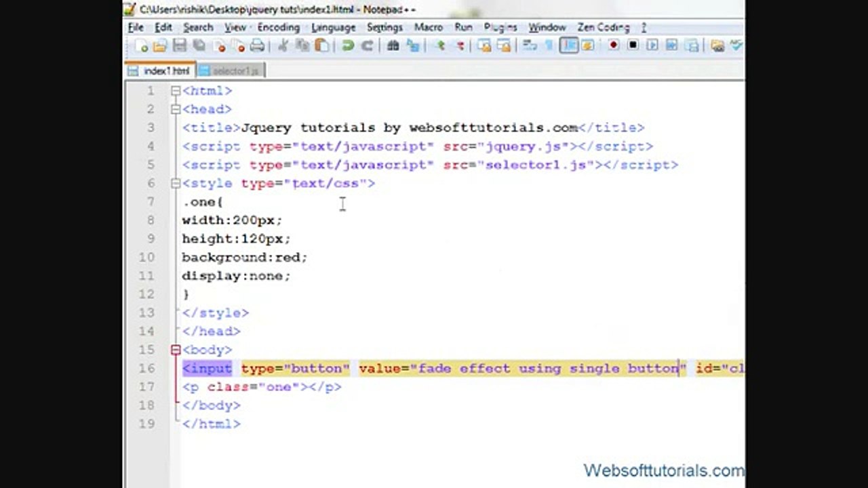Toggle the indent guide button
Viewport: 868px width, 488px height.
pos(569,46)
